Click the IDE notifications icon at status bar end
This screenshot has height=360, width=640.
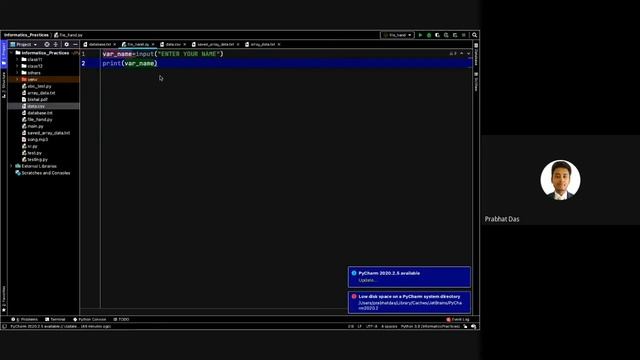(x=473, y=326)
